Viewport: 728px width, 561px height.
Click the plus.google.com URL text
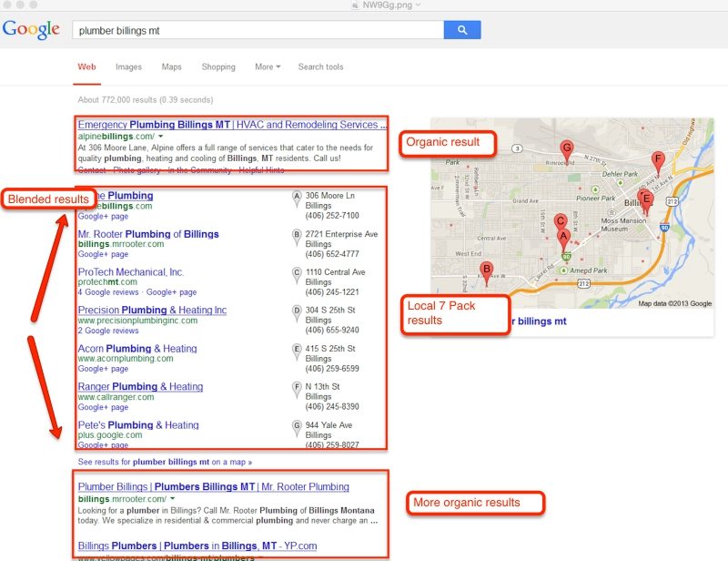(x=110, y=435)
